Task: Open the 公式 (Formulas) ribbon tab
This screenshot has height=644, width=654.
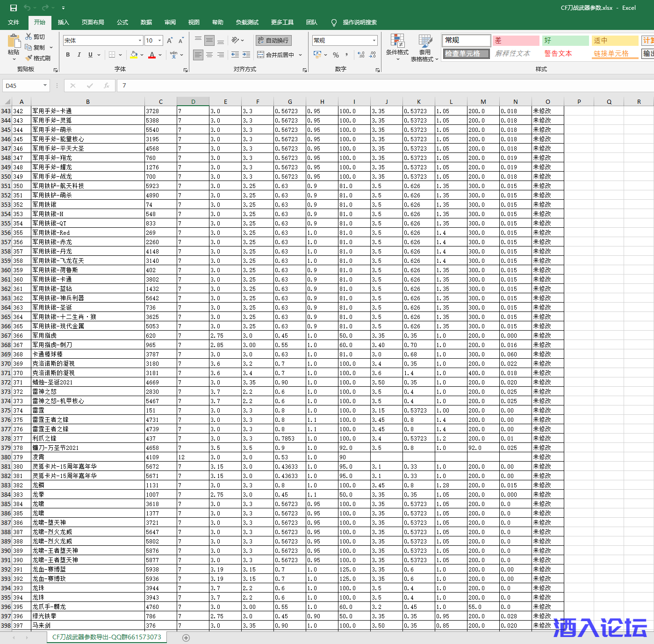Action: click(x=122, y=22)
